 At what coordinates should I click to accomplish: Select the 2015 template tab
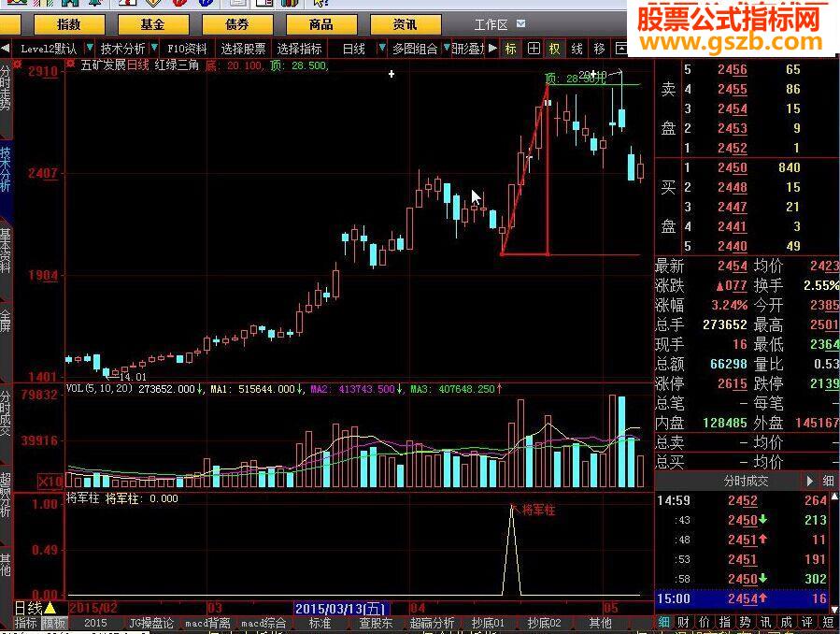click(x=95, y=624)
